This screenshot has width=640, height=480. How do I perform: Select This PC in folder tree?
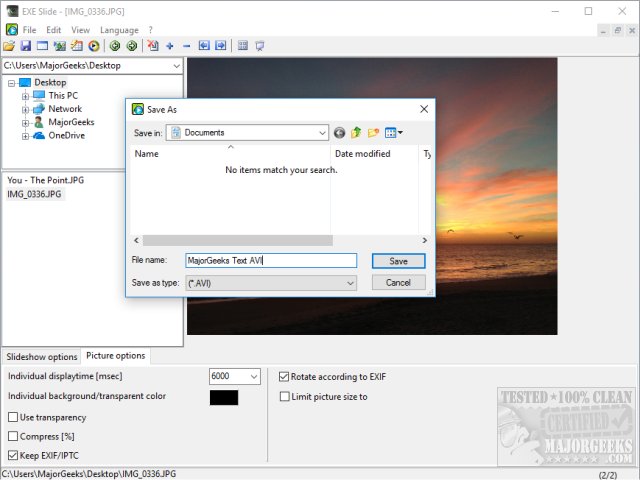pyautogui.click(x=63, y=96)
